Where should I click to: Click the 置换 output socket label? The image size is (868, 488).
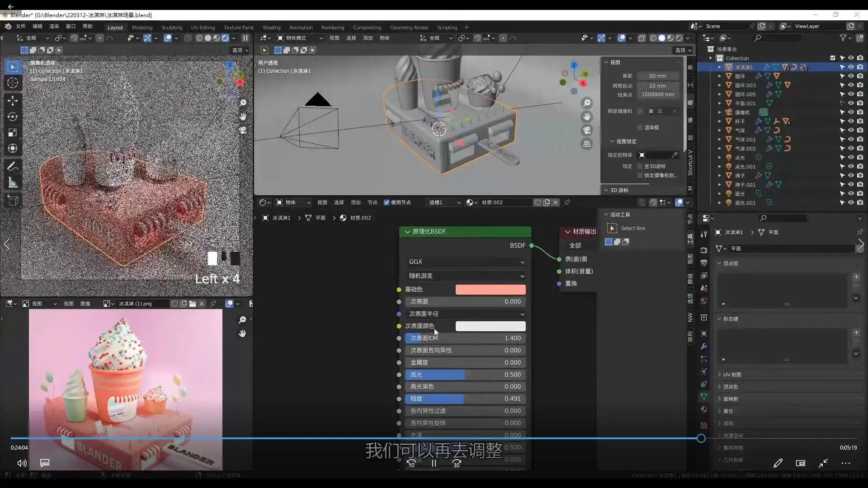[571, 283]
